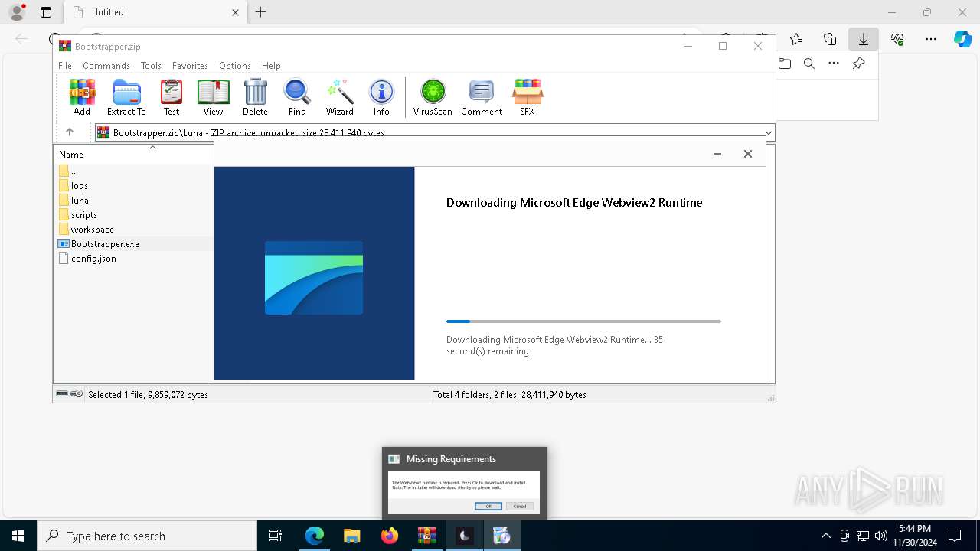Click the Webview2 download progress bar
This screenshot has width=980, height=551.
(x=583, y=321)
